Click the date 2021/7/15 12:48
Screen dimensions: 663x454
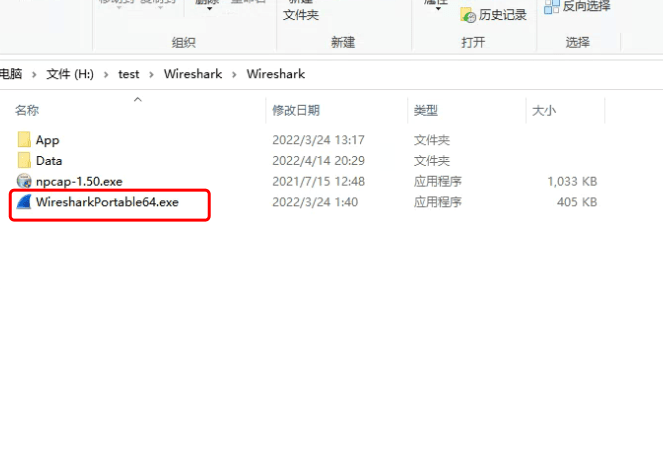[318, 181]
